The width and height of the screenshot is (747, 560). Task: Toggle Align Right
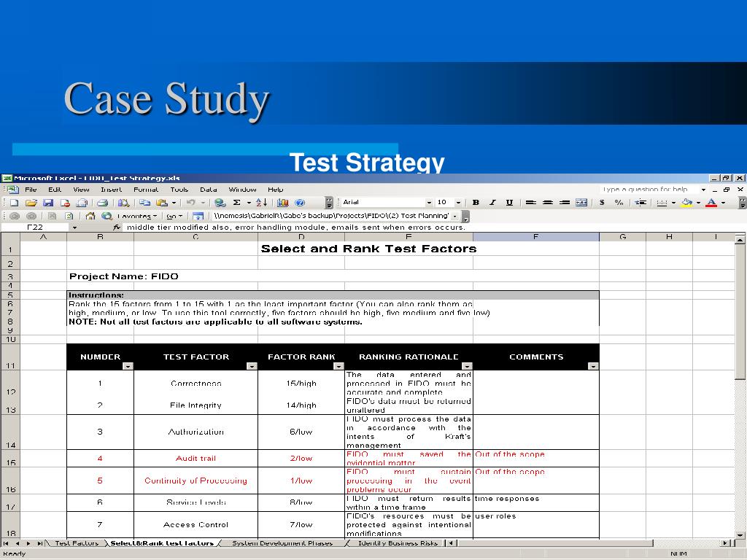tap(565, 203)
